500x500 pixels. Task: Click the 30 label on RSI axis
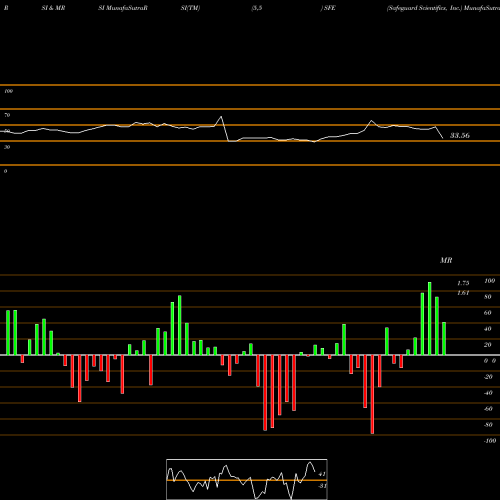(x=7, y=147)
